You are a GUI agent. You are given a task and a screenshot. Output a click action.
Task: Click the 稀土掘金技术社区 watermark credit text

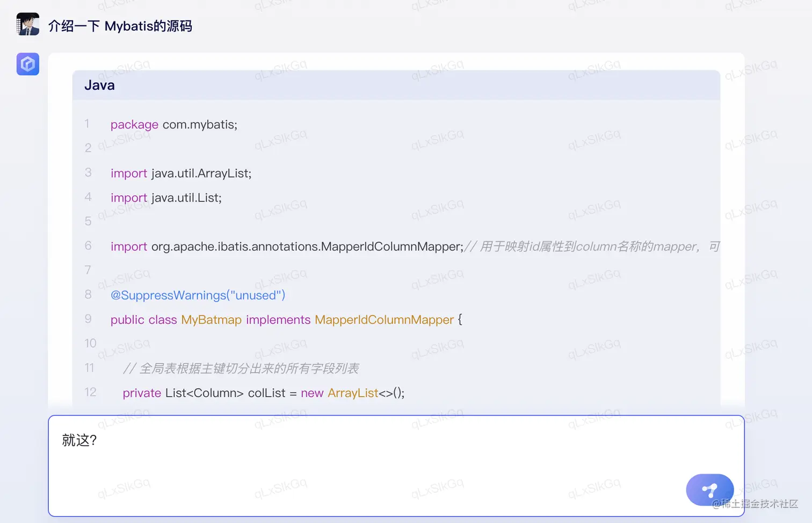point(755,504)
